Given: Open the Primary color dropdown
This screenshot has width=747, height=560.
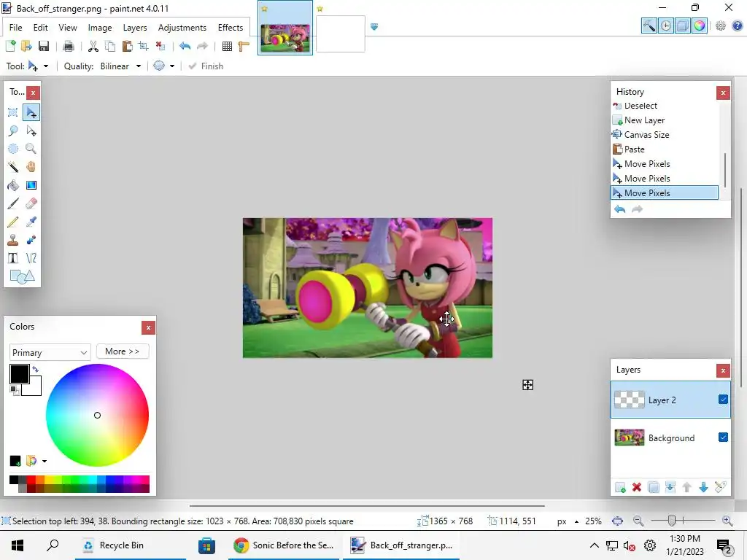Looking at the screenshot, I should point(50,352).
